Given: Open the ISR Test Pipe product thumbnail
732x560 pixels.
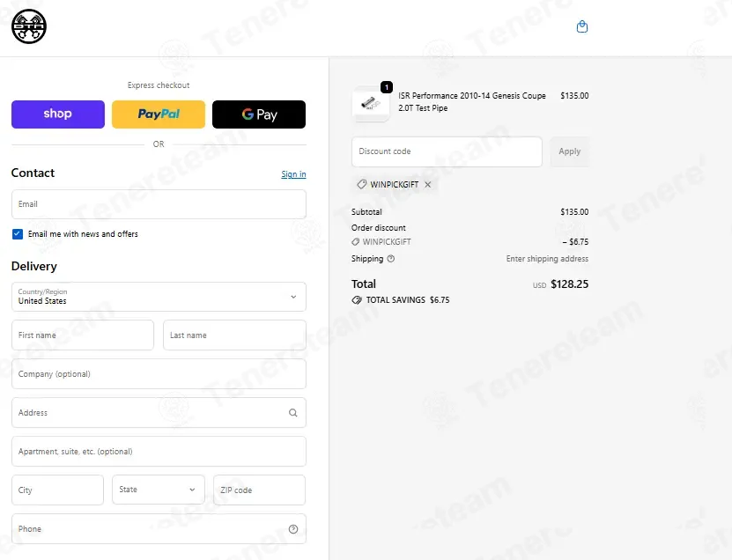Looking at the screenshot, I should click(x=371, y=104).
